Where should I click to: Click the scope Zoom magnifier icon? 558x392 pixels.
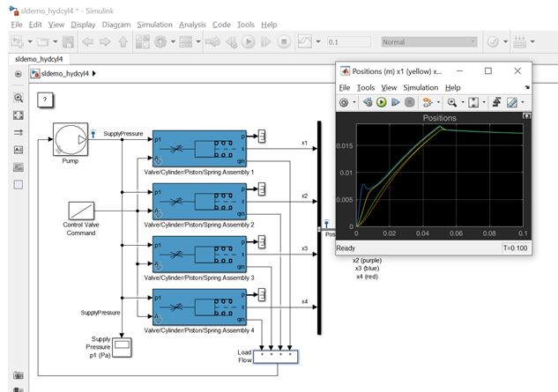tap(452, 102)
